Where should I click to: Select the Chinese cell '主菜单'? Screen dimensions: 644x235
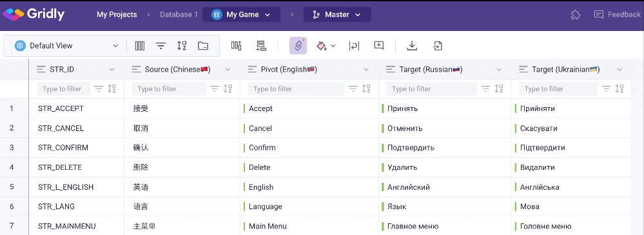coord(182,226)
